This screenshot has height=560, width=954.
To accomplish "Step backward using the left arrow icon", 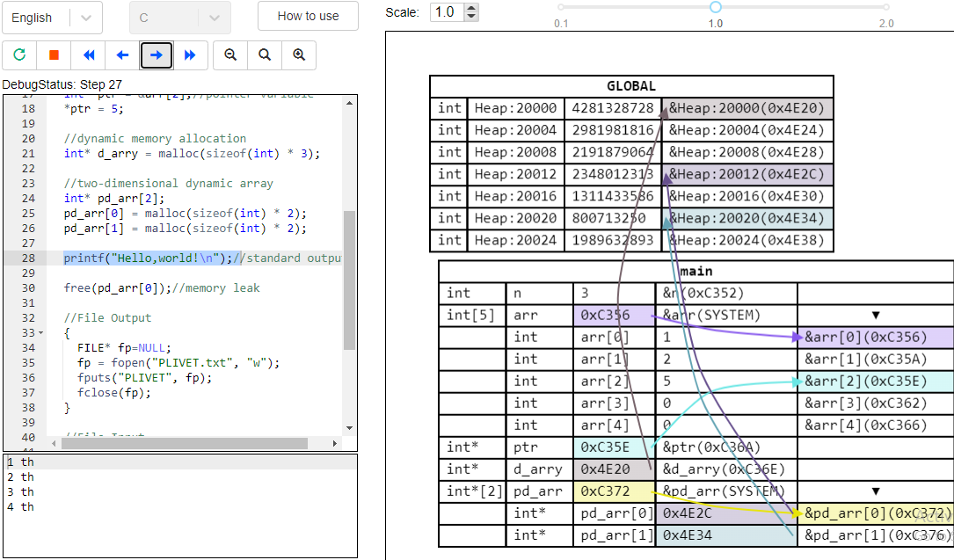I will click(x=122, y=55).
